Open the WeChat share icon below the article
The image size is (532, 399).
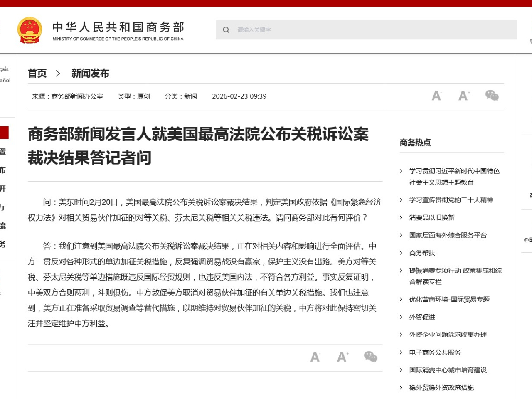[x=370, y=357]
